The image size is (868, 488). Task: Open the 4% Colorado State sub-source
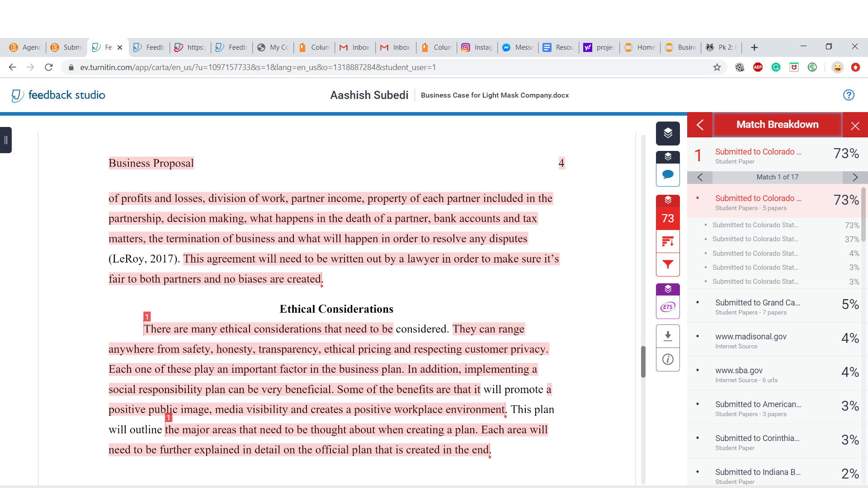(x=782, y=253)
